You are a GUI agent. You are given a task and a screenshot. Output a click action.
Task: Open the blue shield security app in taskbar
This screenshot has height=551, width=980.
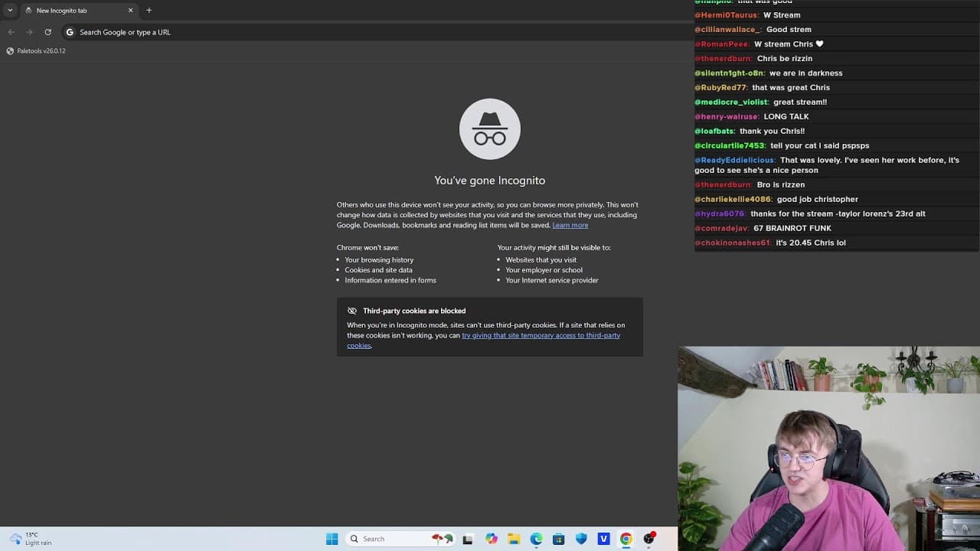pos(581,539)
